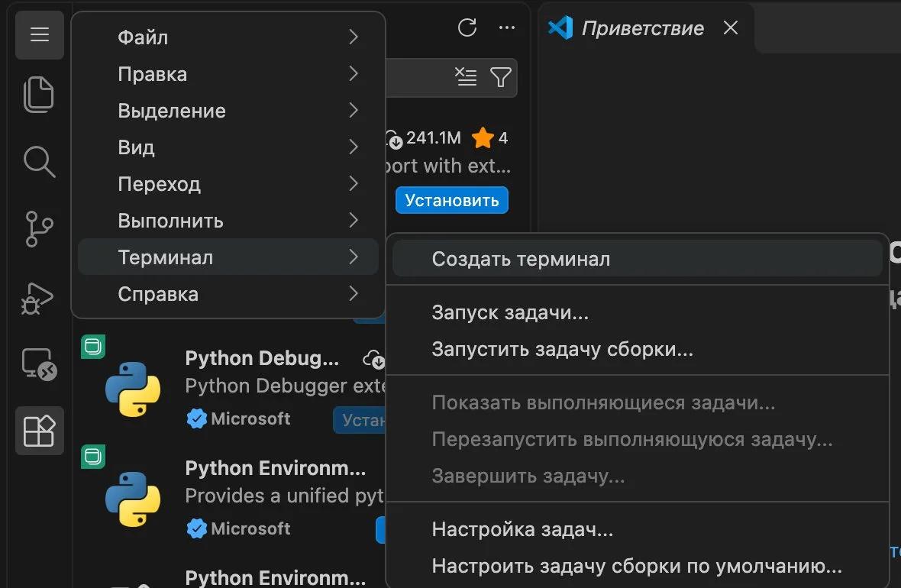Choose Настройка задач...

point(638,528)
